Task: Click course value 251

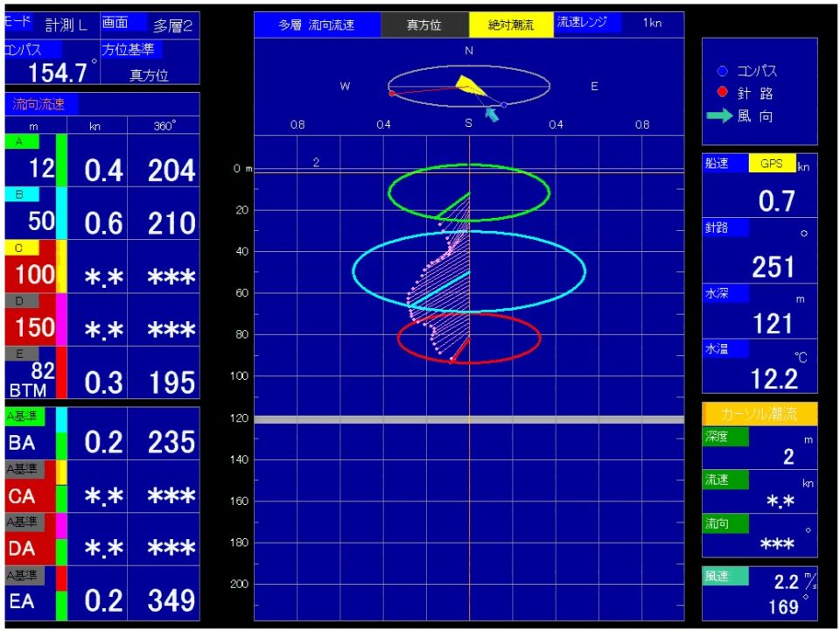Action: 773,267
